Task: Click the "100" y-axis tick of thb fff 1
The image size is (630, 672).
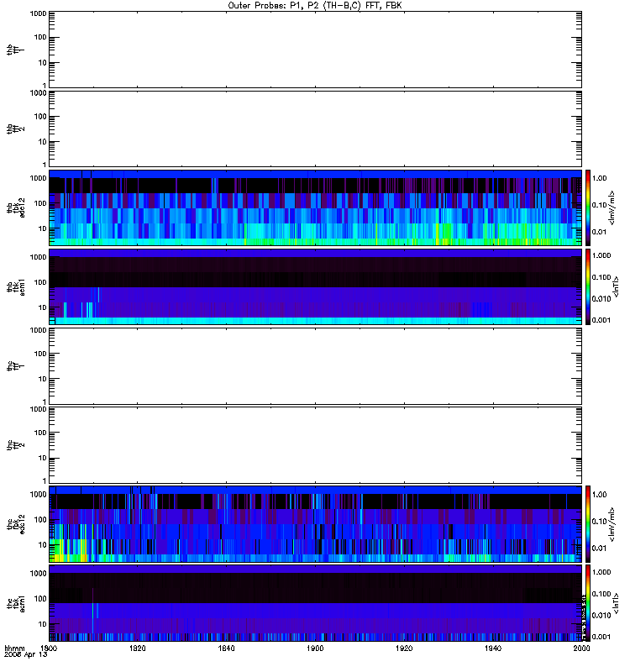Action: click(40, 37)
